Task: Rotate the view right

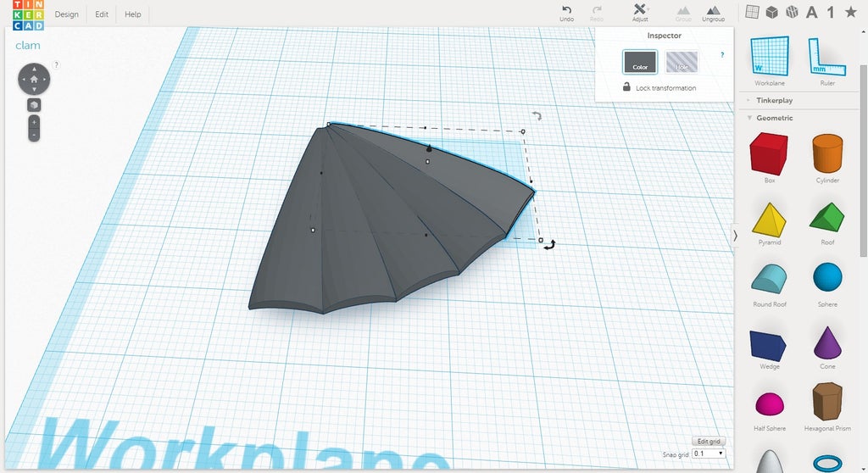Action: tap(45, 79)
